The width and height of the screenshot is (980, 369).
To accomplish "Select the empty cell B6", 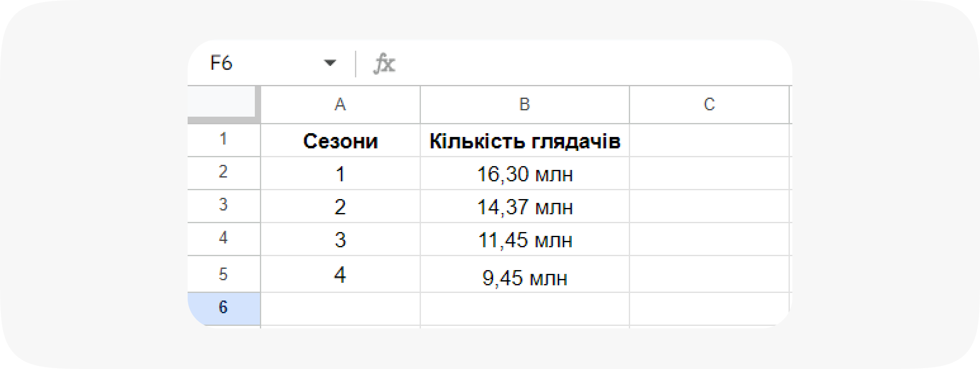I will [x=524, y=308].
